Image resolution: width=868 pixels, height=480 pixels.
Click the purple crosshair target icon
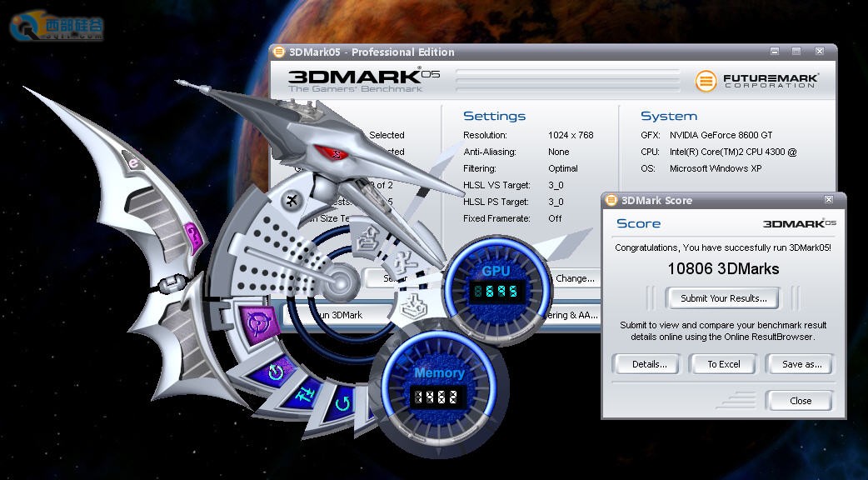point(259,324)
